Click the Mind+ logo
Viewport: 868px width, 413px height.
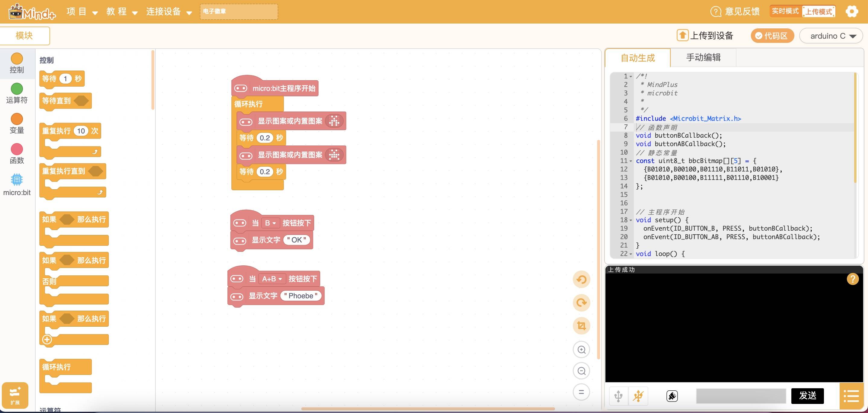click(32, 12)
